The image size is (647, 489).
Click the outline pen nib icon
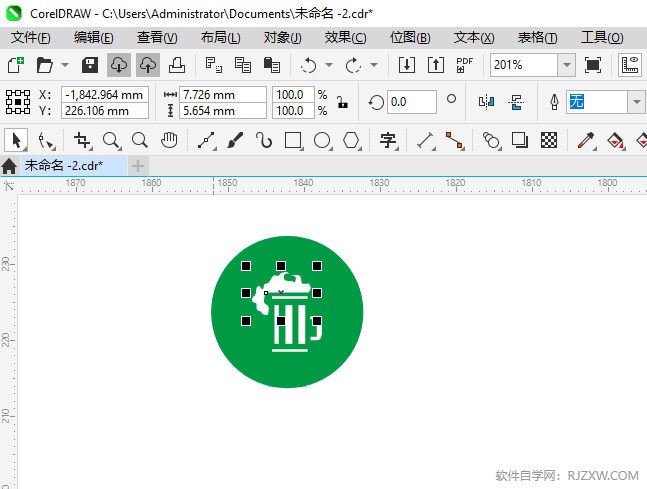click(x=554, y=102)
